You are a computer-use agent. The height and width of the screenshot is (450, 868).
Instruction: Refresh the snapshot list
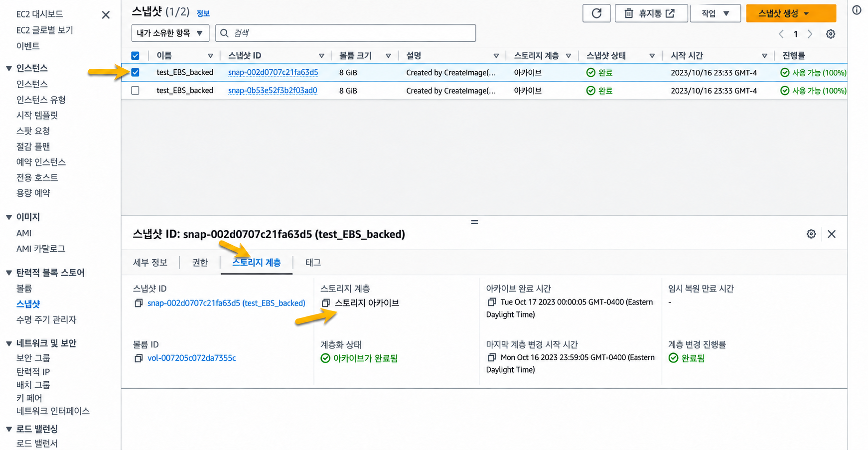[596, 13]
